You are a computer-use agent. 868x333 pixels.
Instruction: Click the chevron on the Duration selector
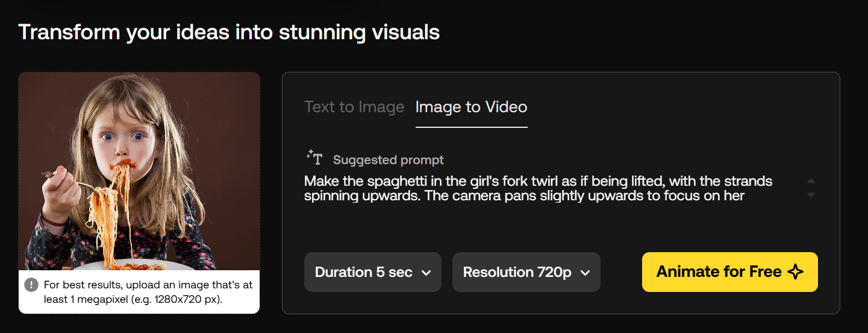[x=426, y=273]
